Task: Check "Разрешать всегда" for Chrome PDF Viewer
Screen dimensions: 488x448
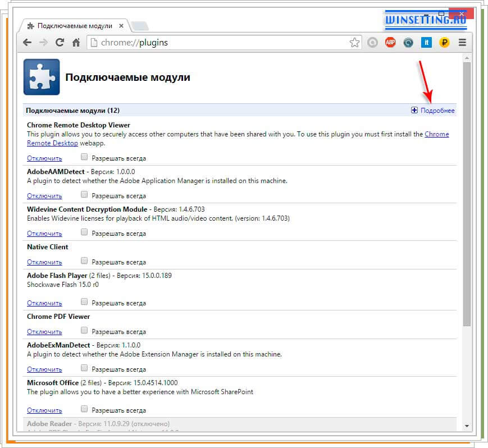Action: point(84,331)
